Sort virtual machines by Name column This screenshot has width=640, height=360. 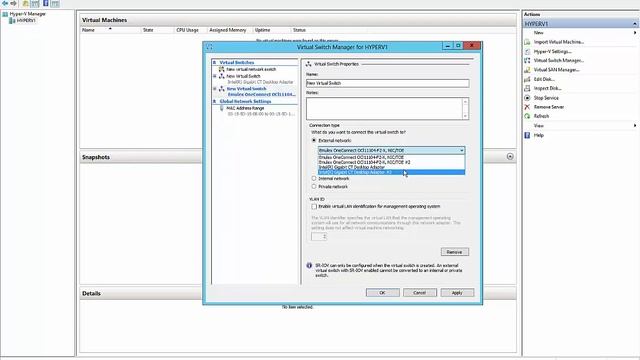(x=88, y=30)
